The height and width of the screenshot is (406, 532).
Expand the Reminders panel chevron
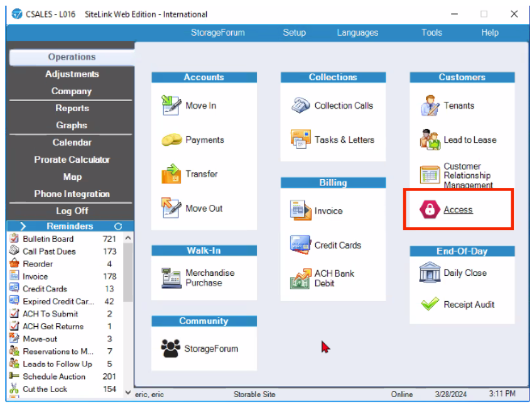[23, 226]
